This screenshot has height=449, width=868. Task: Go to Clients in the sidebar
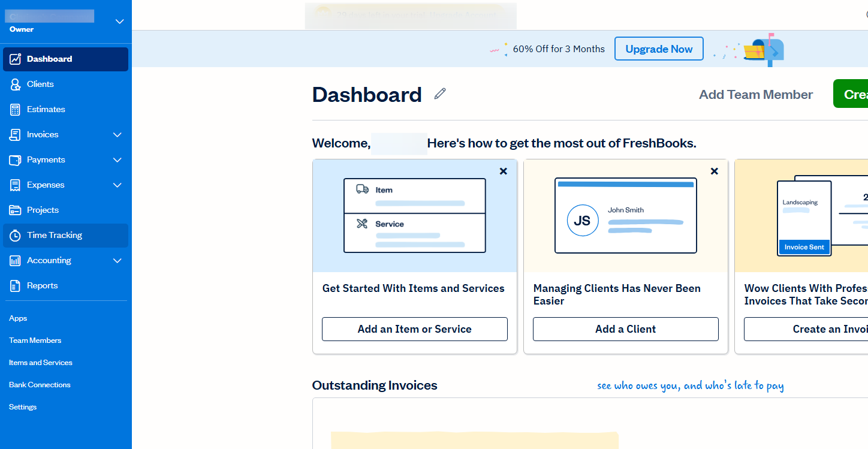pyautogui.click(x=66, y=84)
